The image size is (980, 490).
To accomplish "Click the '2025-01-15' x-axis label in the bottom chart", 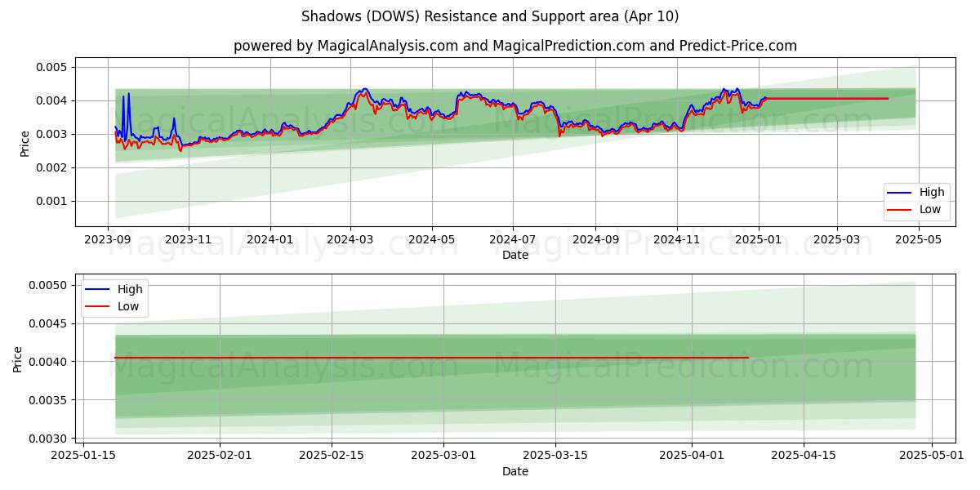I will (x=83, y=457).
